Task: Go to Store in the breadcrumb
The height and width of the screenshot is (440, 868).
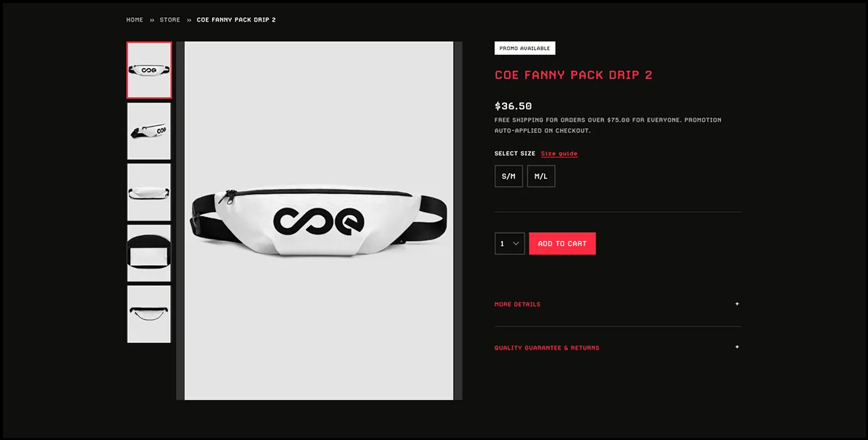Action: (x=170, y=20)
